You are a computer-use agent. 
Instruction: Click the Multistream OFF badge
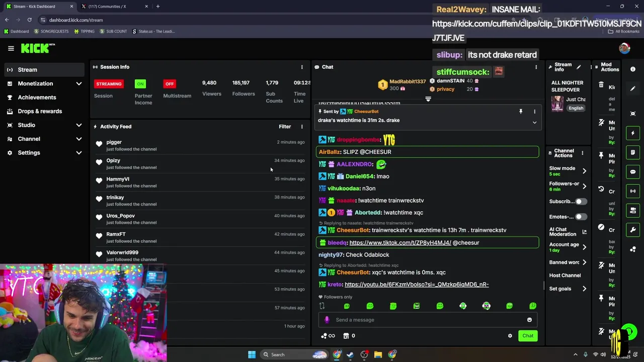(x=169, y=84)
